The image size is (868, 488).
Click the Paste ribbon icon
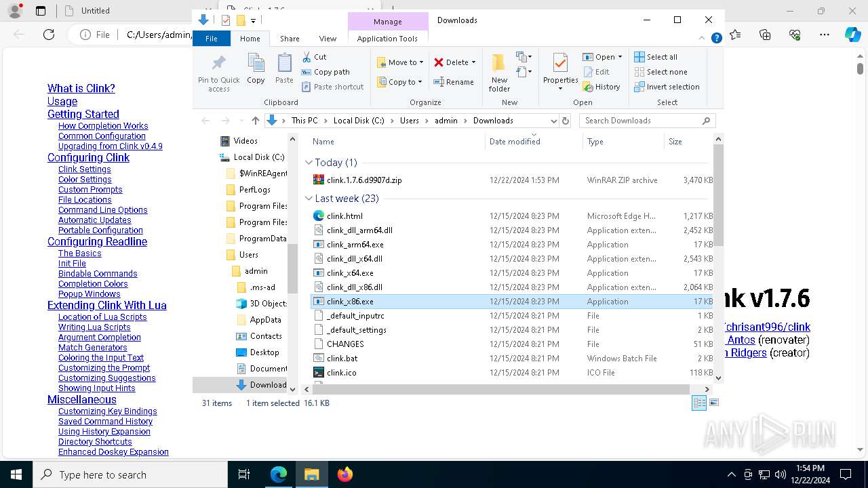284,64
